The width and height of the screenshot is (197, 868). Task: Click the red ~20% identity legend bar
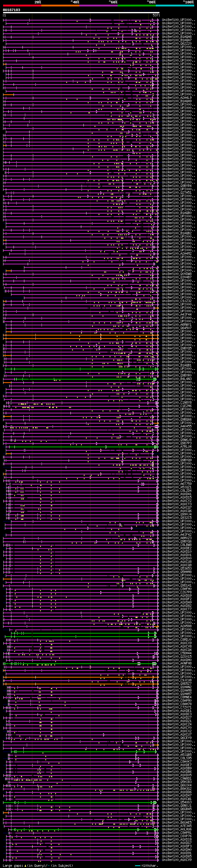click(x=22, y=6)
